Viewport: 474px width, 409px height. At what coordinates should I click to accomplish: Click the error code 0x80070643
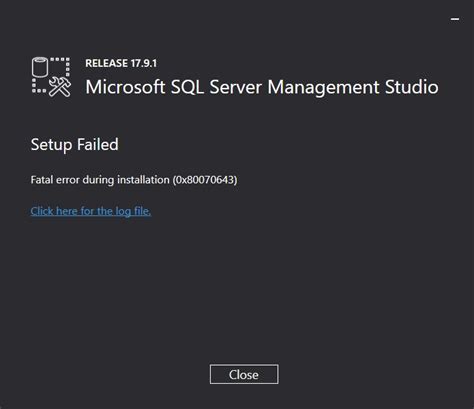pyautogui.click(x=205, y=180)
